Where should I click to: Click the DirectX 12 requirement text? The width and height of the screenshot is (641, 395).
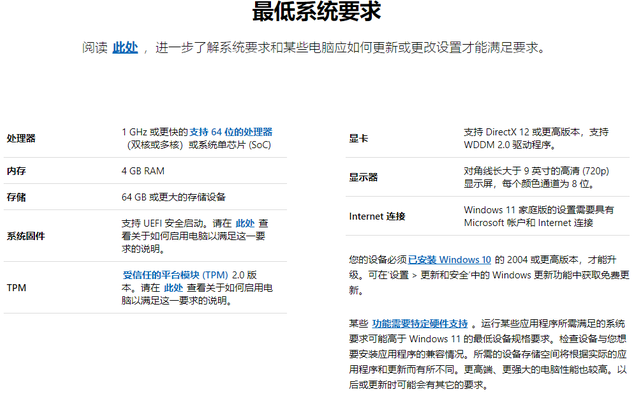pyautogui.click(x=536, y=139)
